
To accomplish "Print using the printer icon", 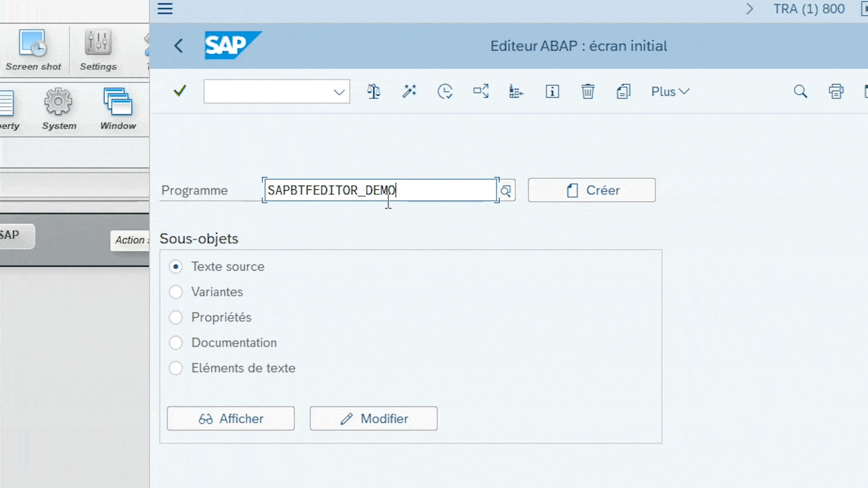I will click(x=836, y=91).
